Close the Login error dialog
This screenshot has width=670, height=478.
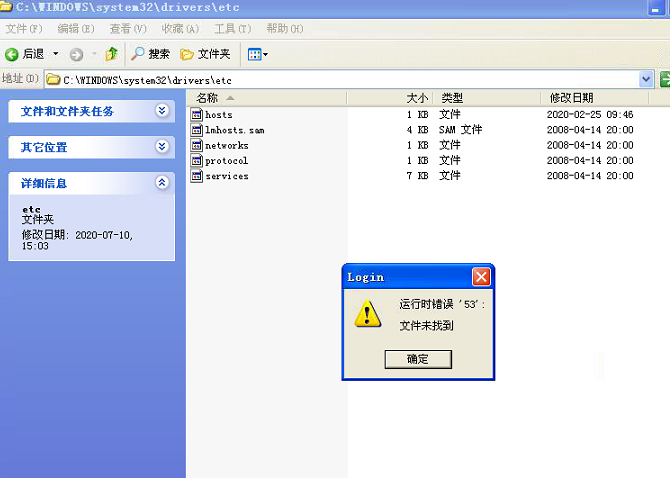coord(481,277)
